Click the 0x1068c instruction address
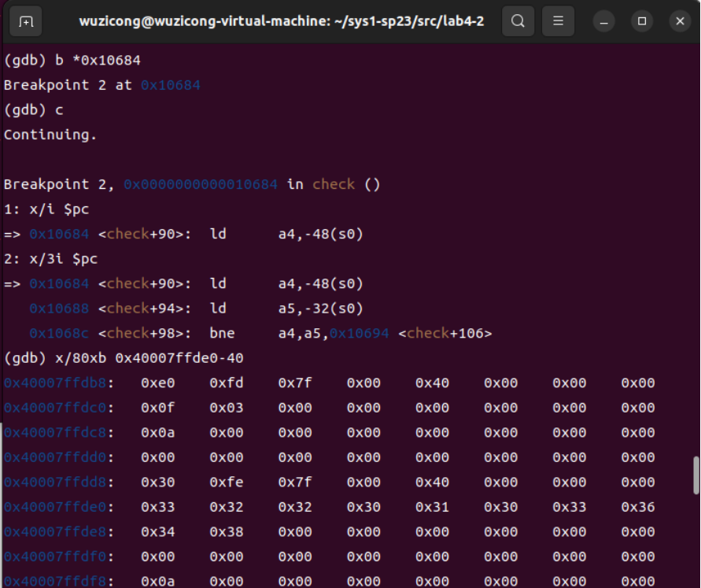 click(x=59, y=333)
